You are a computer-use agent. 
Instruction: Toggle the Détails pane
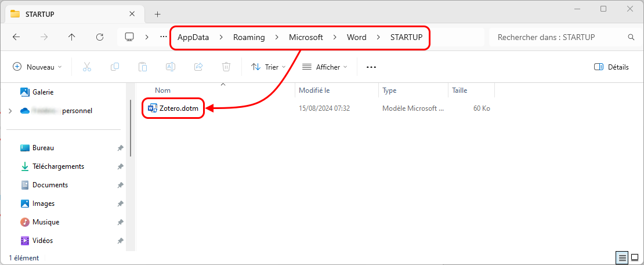(x=612, y=67)
